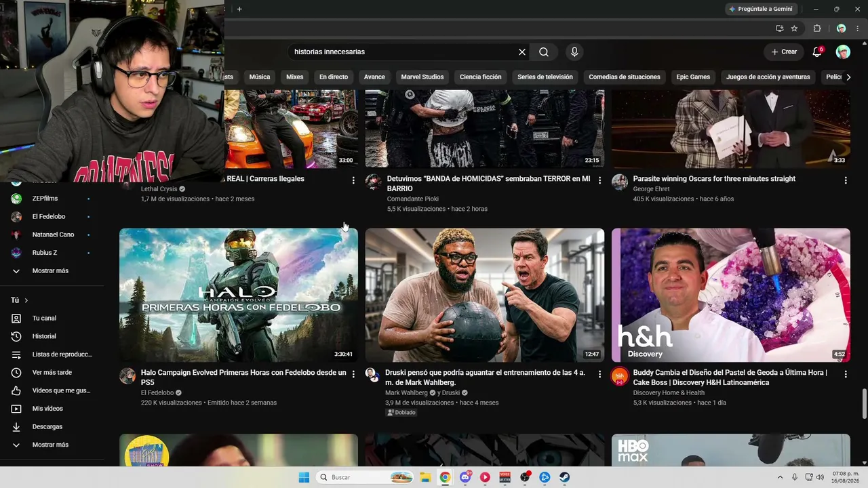Click the Crear button
Image resolution: width=868 pixels, height=488 pixels.
[784, 52]
